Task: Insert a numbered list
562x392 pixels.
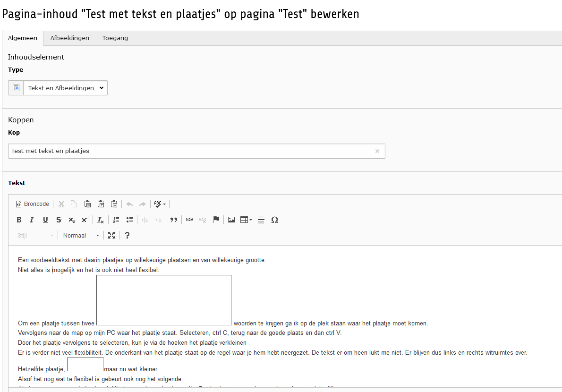Action: coord(116,220)
